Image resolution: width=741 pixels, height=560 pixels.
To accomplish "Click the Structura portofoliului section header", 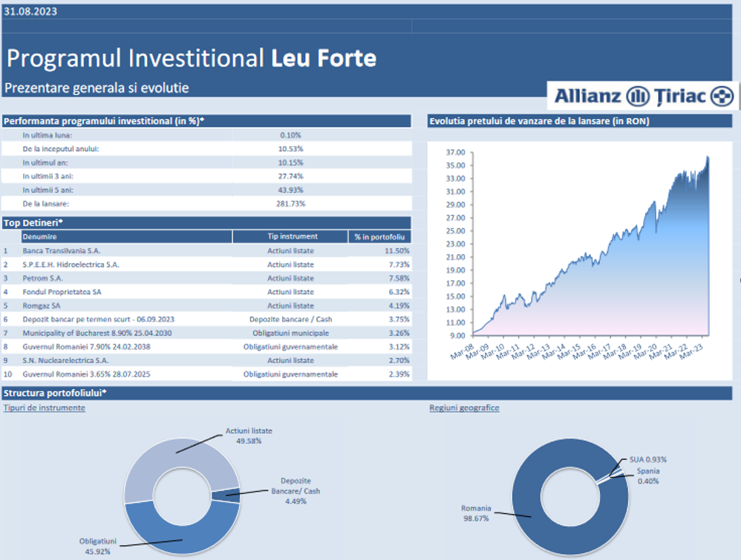I will 368,393.
